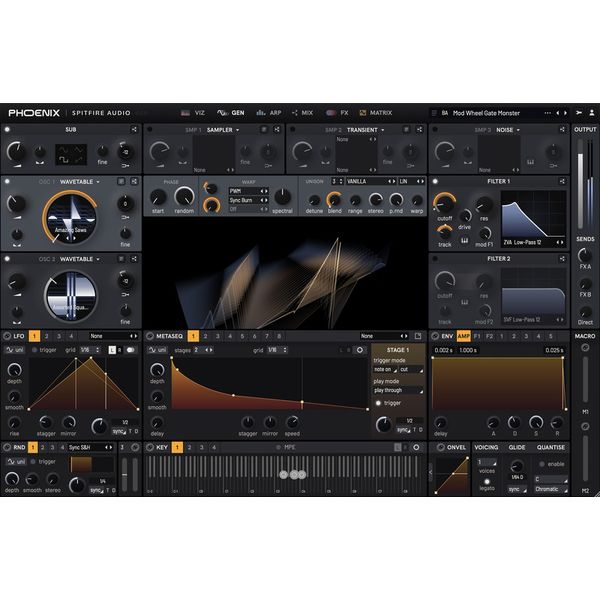Enable SMP 3 noise power
Screen dimensions: 600x600
pos(435,129)
